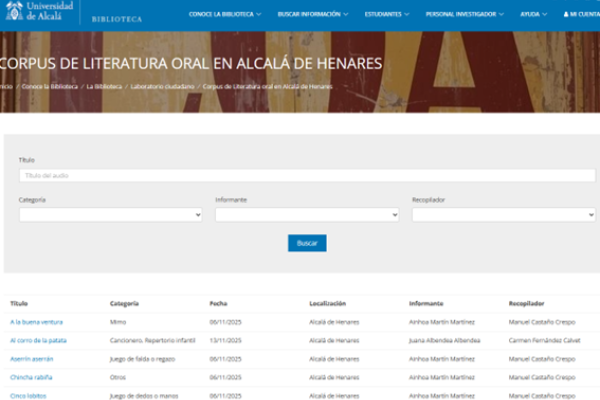Expand the Personal Investigador menu
Screen dimensions: 600x400
tap(464, 15)
